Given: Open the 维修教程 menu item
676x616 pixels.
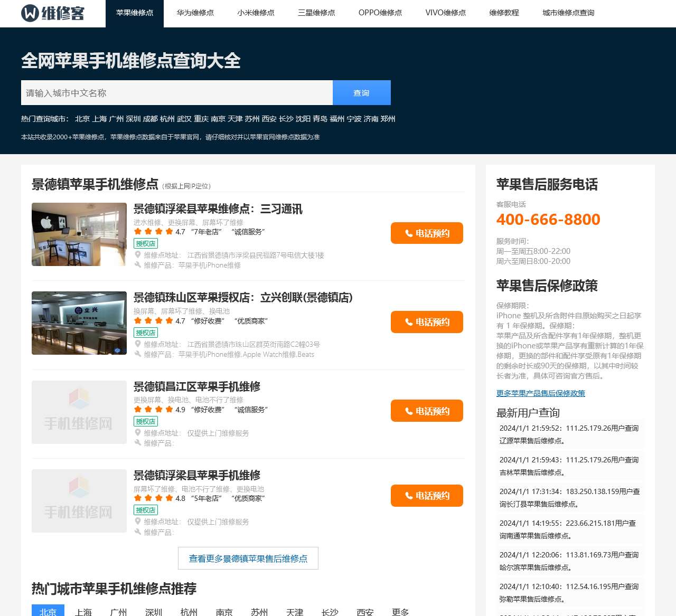Looking at the screenshot, I should coord(504,13).
